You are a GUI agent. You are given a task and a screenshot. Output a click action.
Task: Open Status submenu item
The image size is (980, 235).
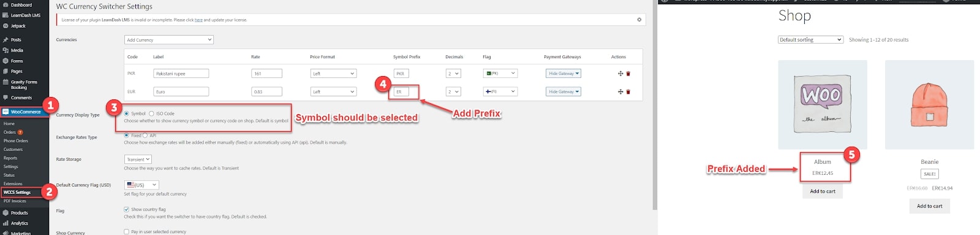point(9,175)
